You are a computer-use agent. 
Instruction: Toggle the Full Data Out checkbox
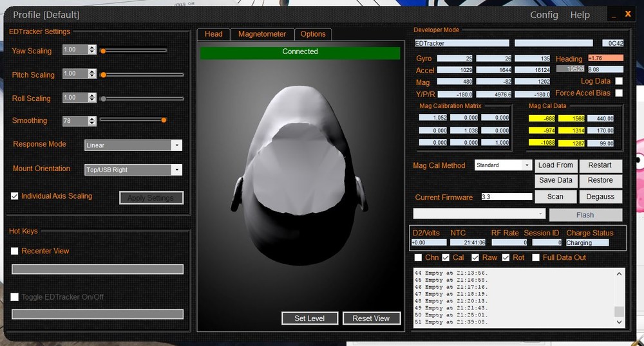tap(535, 258)
